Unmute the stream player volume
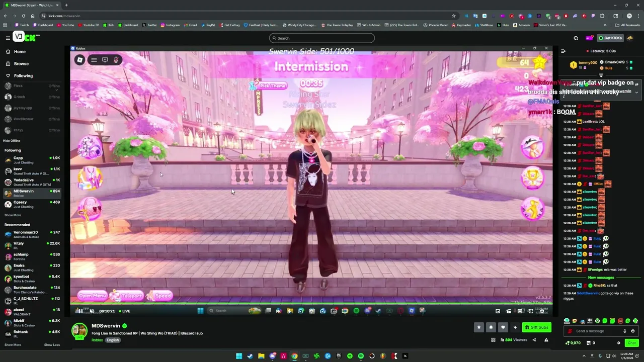The image size is (644, 362). tap(92, 311)
